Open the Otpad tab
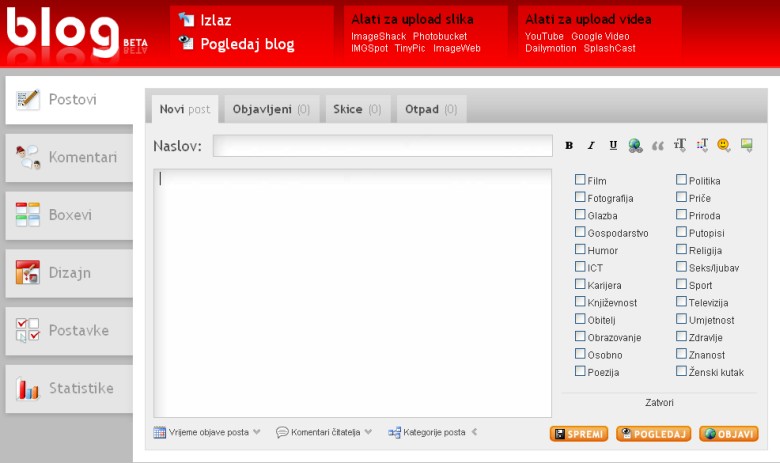This screenshot has height=463, width=780. 431,109
